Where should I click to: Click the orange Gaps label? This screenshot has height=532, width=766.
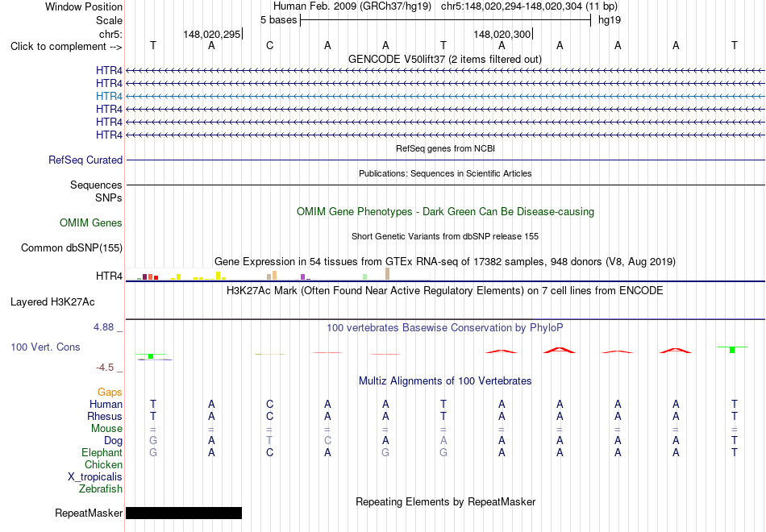click(110, 393)
